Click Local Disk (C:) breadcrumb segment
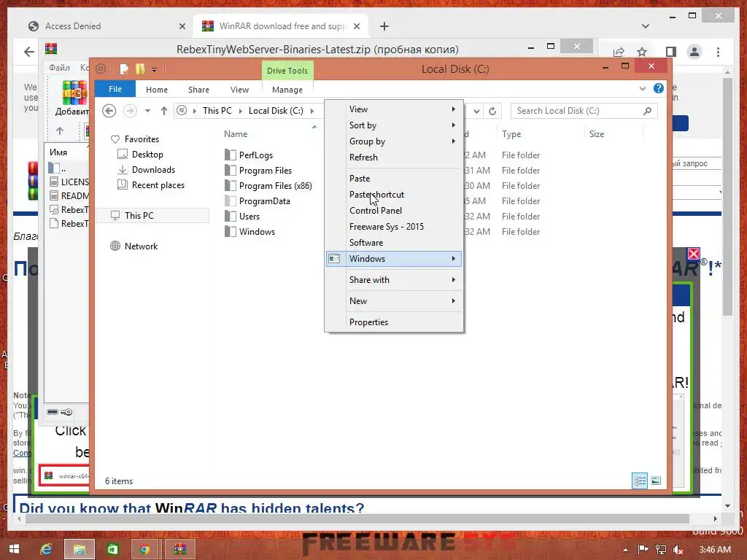747x560 pixels. tap(276, 111)
